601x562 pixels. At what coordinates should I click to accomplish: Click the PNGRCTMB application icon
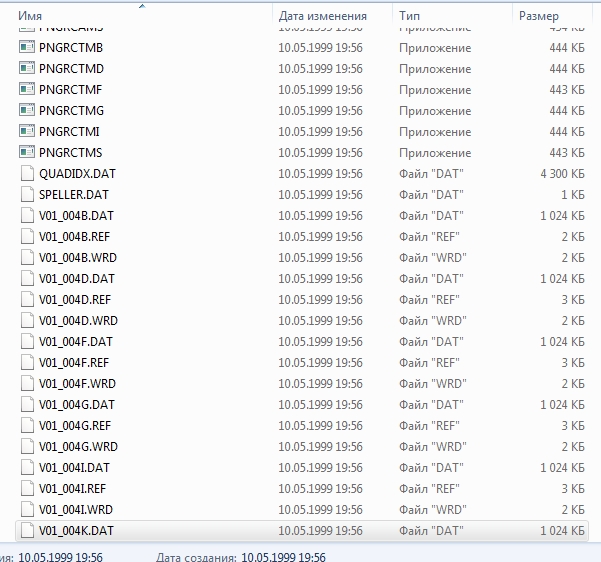click(x=26, y=48)
